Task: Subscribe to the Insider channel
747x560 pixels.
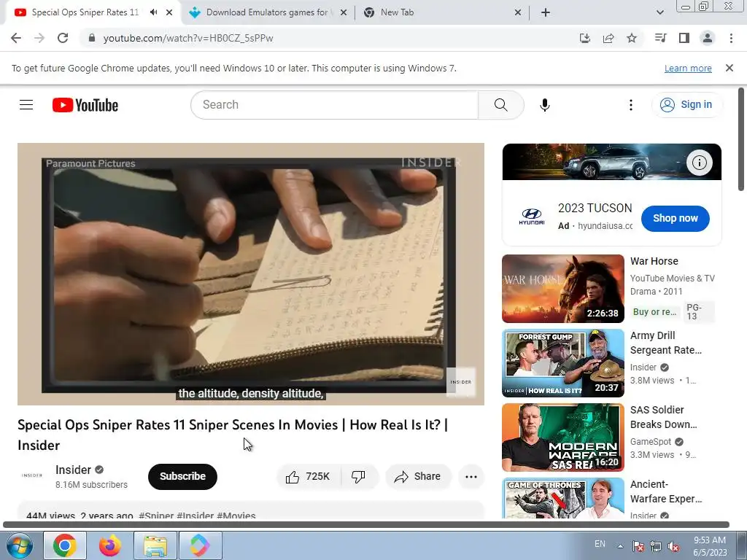Action: 182,477
